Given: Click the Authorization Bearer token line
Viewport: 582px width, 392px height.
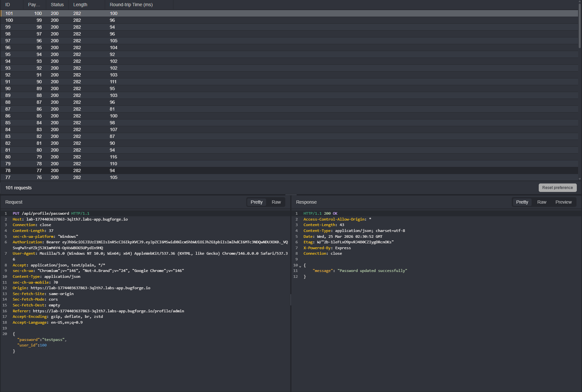Looking at the screenshot, I should 150,245.
